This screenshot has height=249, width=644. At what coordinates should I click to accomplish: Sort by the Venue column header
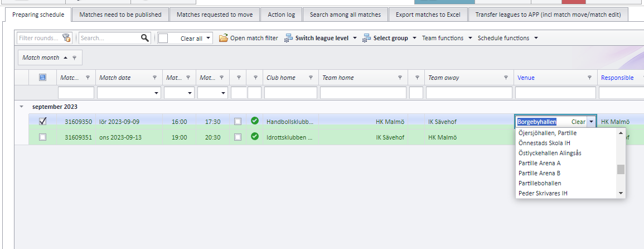point(526,78)
